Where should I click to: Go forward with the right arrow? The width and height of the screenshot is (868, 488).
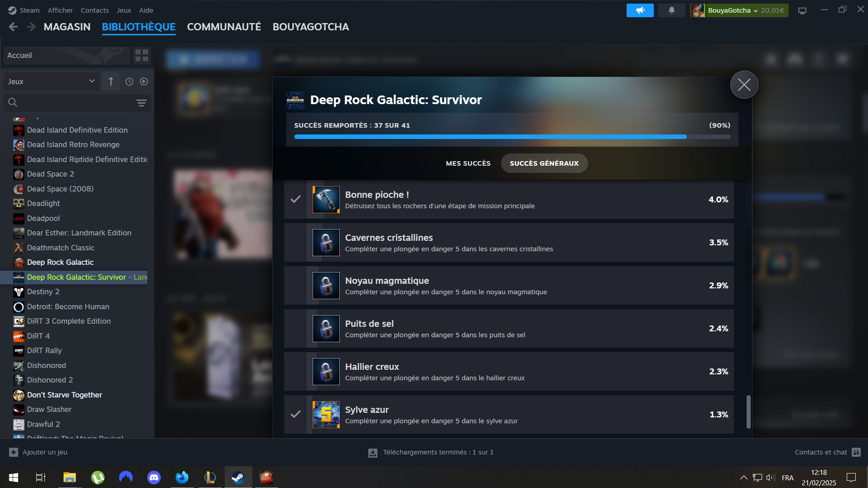31,27
